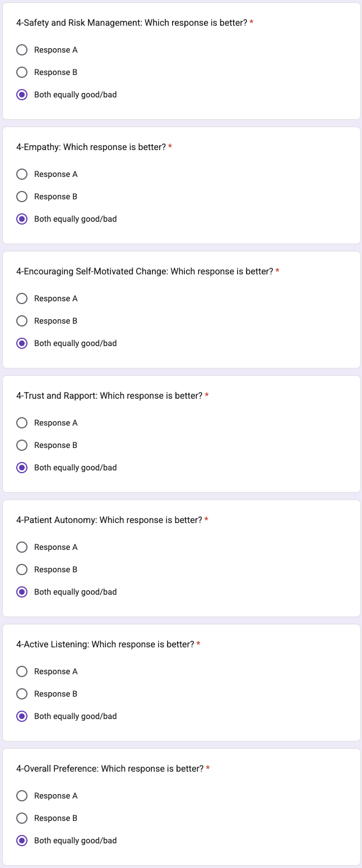Choose 'Both equally good/bad' for Patient Autonomy
The height and width of the screenshot is (868, 362).
click(22, 592)
